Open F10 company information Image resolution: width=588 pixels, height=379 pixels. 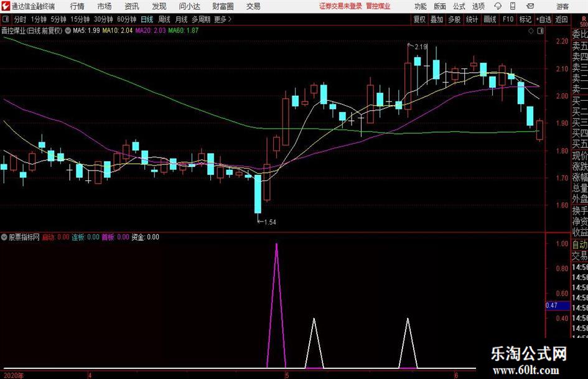(508, 19)
